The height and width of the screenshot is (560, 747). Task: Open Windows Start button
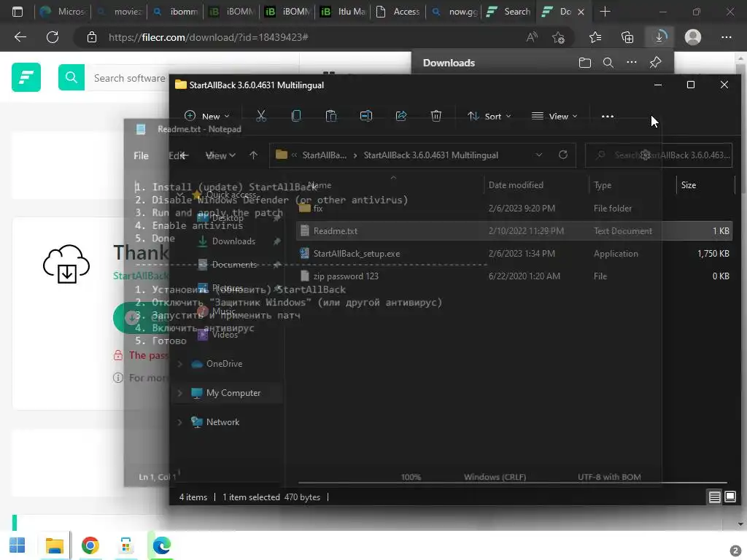[18, 545]
